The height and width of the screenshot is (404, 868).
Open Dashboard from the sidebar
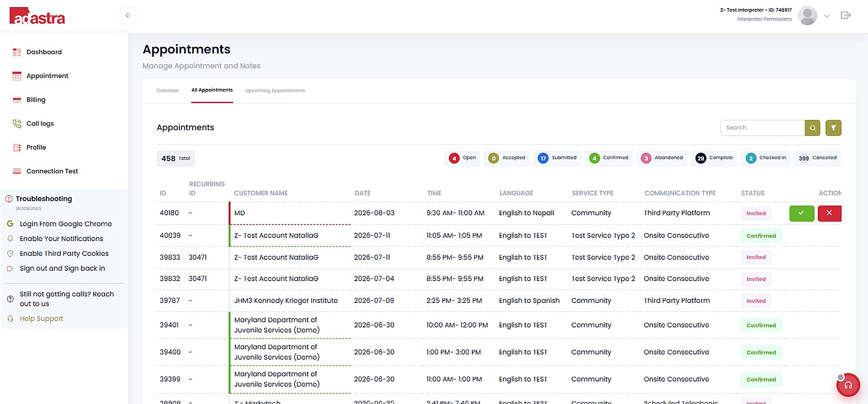coord(44,52)
